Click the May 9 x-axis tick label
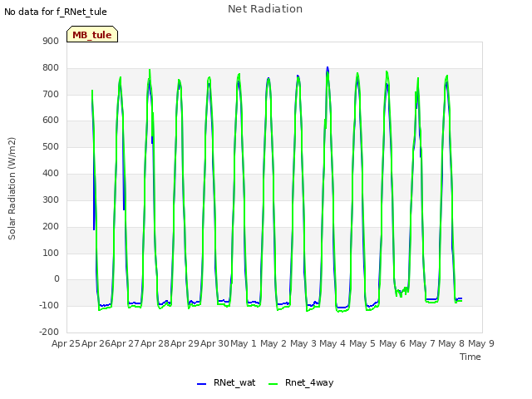The image size is (532, 399). point(480,343)
